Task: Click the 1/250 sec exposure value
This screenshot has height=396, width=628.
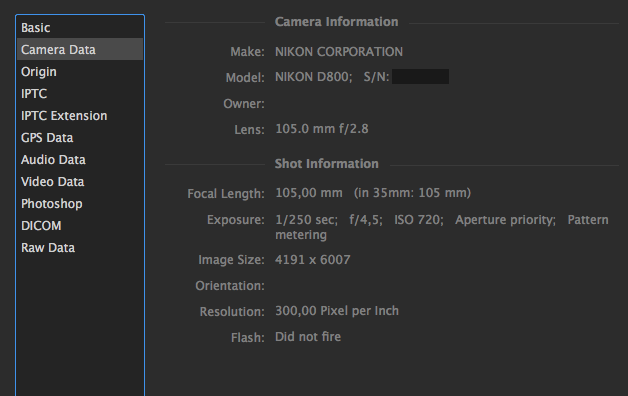Action: click(306, 220)
